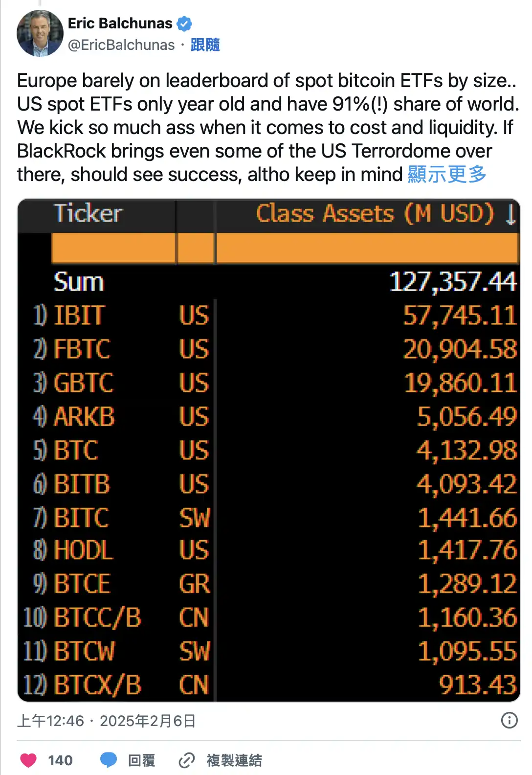Click the 回覆 reply label
Image resolution: width=532 pixels, height=775 pixels.
click(141, 760)
